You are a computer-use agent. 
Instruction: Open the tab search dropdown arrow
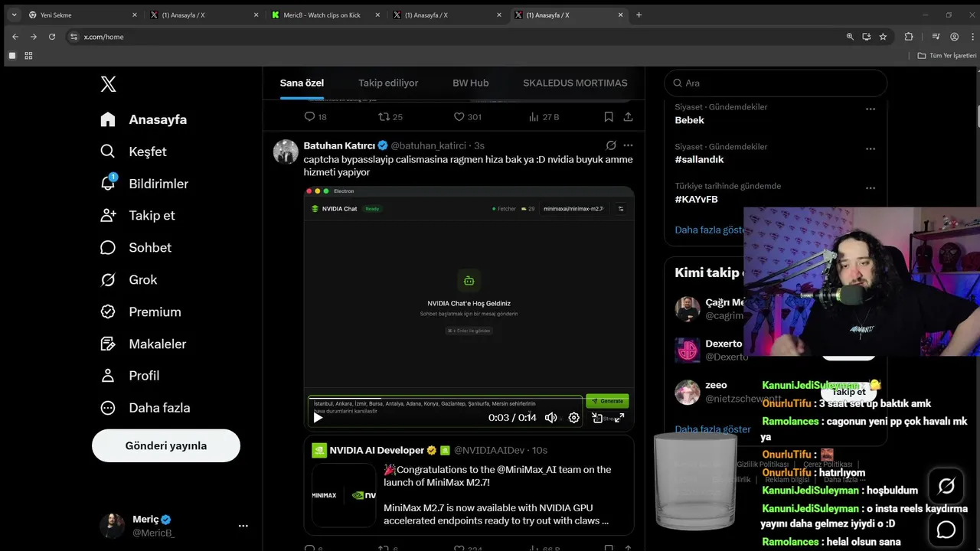pos(13,15)
